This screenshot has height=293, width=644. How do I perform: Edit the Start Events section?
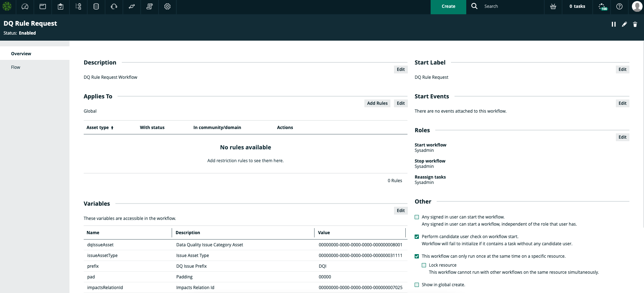(623, 103)
